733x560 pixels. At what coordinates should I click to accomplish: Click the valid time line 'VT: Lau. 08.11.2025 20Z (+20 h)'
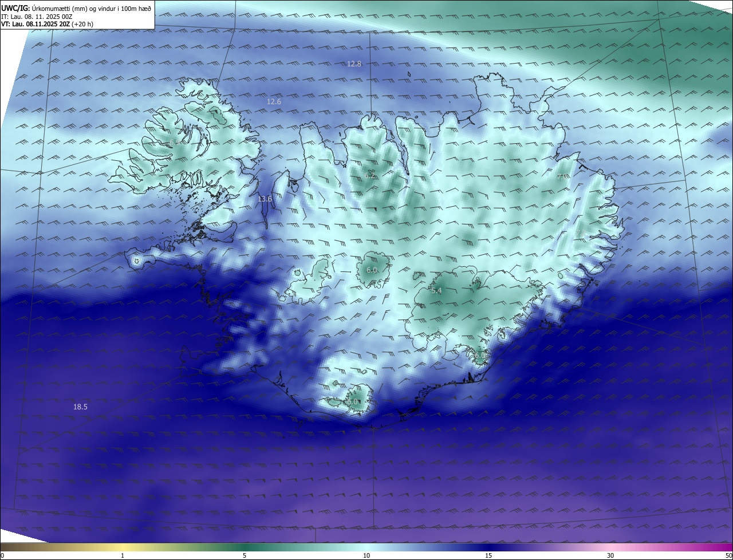point(48,25)
